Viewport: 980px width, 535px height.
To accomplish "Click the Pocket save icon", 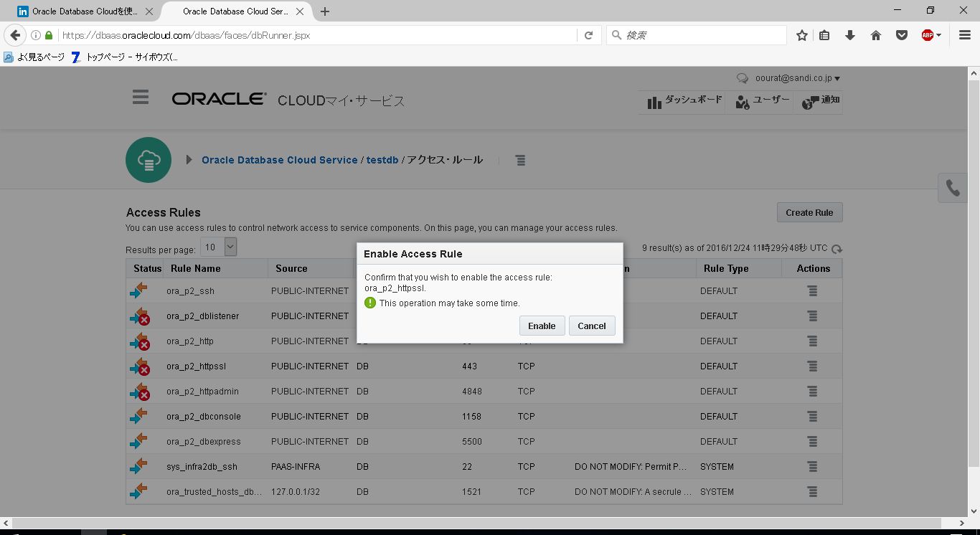I will click(x=902, y=35).
